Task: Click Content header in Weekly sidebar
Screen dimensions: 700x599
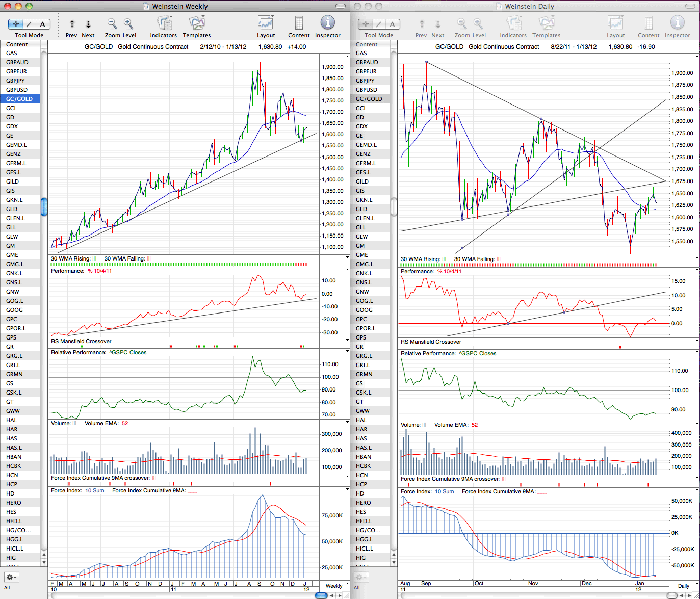Action: (x=20, y=44)
